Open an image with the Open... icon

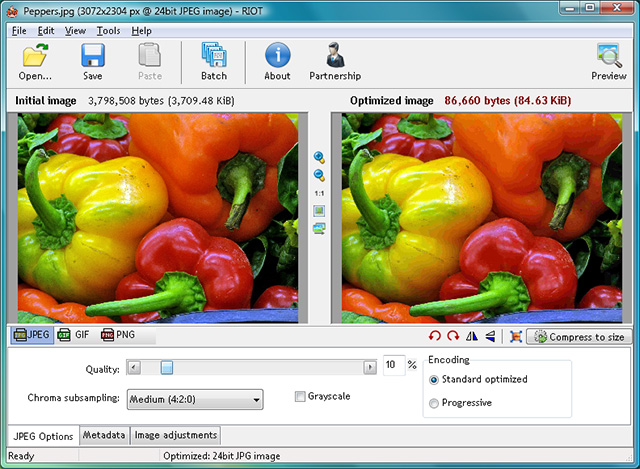(x=35, y=61)
